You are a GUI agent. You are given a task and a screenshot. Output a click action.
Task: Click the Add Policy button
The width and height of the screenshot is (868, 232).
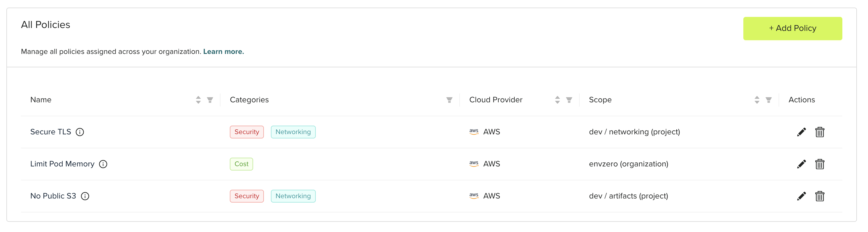coord(792,28)
